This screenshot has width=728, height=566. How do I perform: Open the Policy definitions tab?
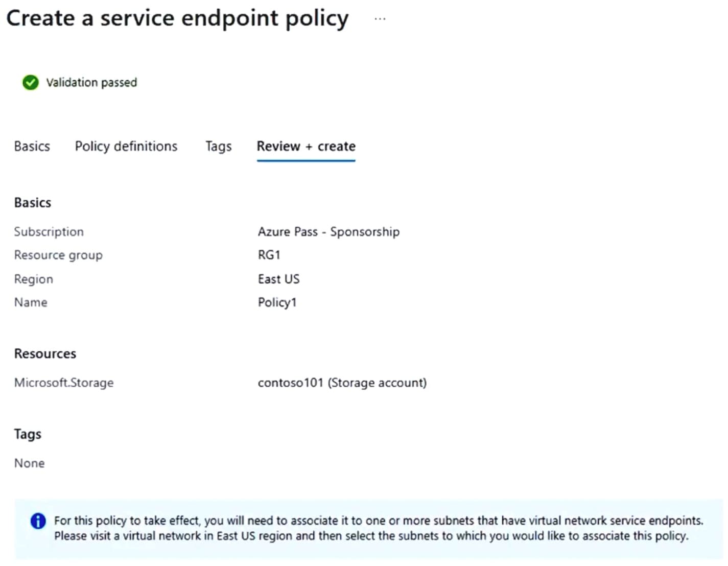click(x=126, y=146)
